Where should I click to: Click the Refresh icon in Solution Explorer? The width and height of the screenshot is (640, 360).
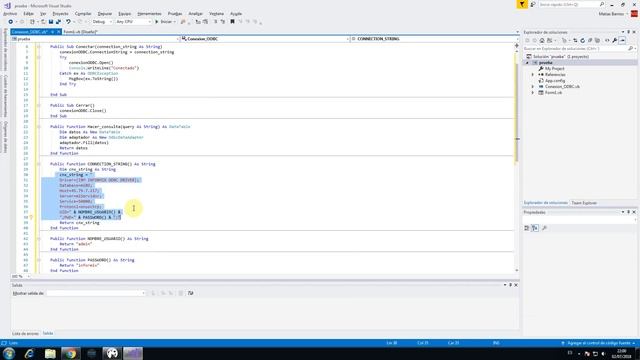(x=582, y=40)
